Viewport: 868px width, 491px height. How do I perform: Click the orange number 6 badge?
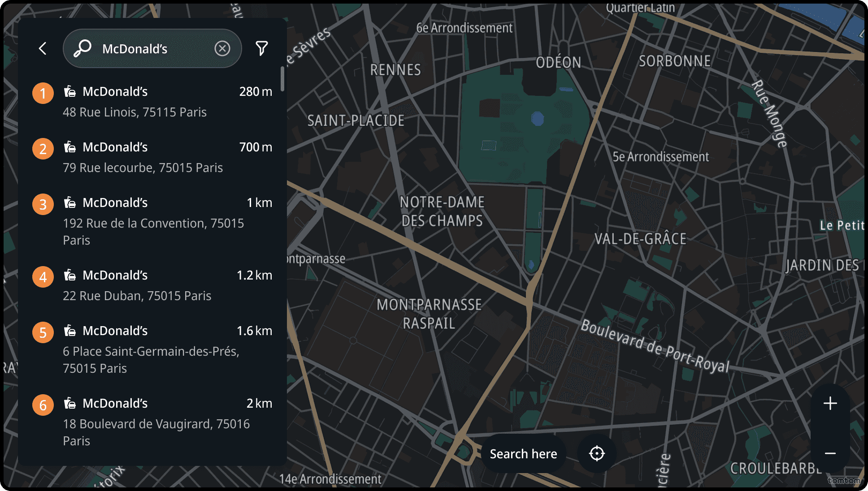click(x=43, y=405)
